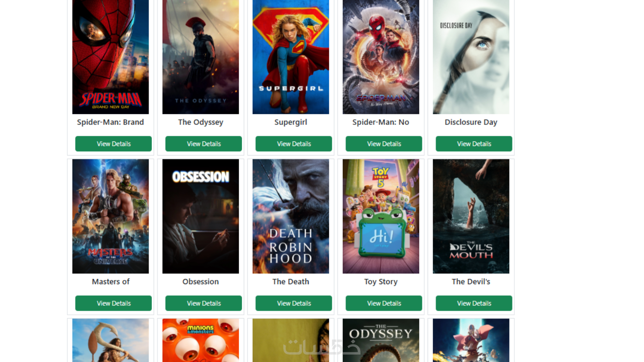Screen dimensions: 644x362
Task: Select the Toy Story 5 poster
Action: (x=380, y=216)
